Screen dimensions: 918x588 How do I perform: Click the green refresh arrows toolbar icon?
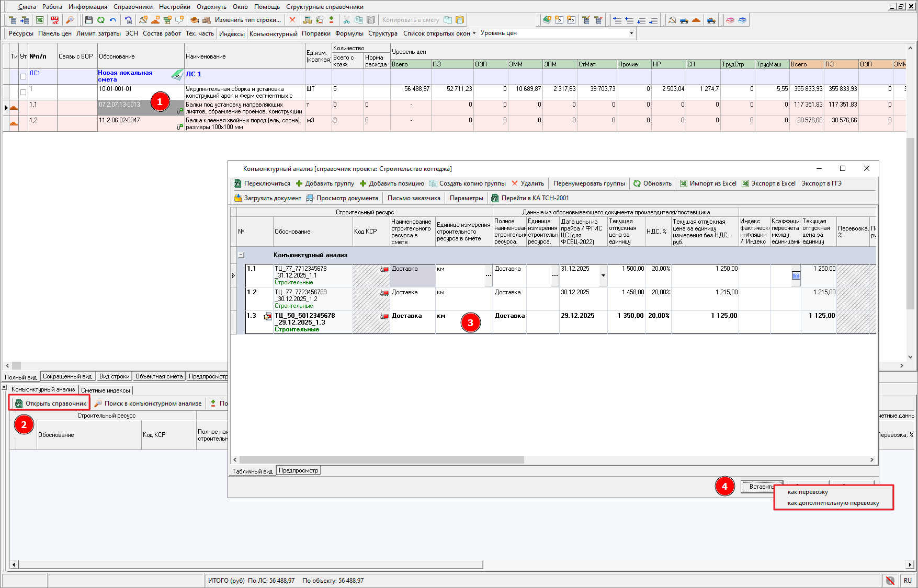pos(100,20)
